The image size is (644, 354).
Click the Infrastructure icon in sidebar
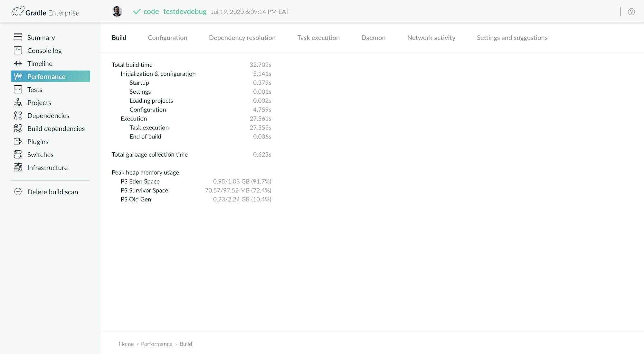(x=18, y=167)
